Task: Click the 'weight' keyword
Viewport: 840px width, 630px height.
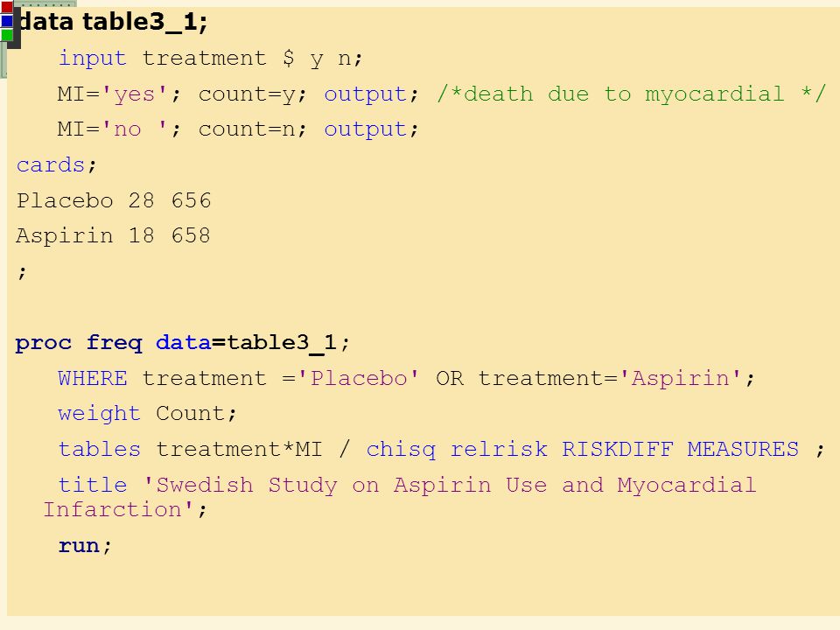Action: point(99,414)
